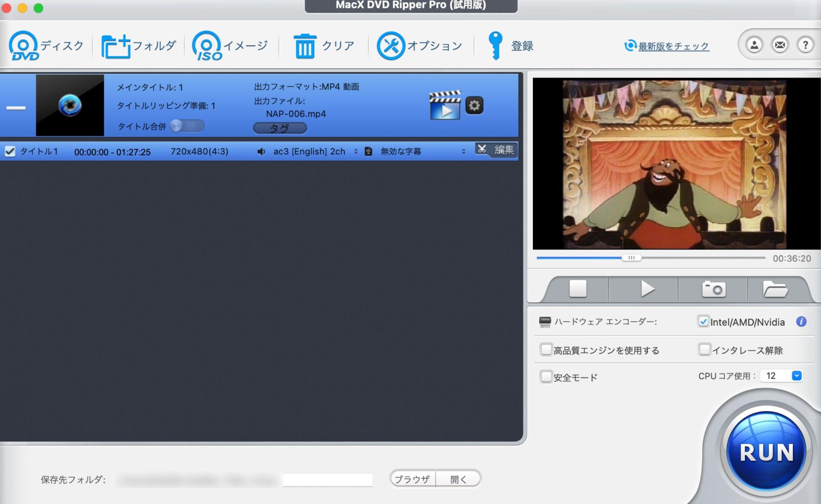This screenshot has width=821, height=504.
Task: Click the 00:36:20 preview time
Action: click(x=792, y=259)
